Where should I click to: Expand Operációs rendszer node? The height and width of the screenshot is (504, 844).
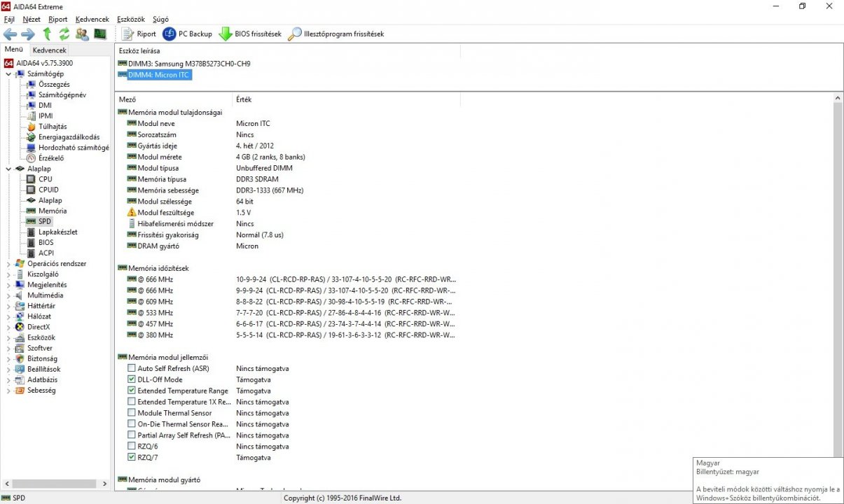(8, 264)
